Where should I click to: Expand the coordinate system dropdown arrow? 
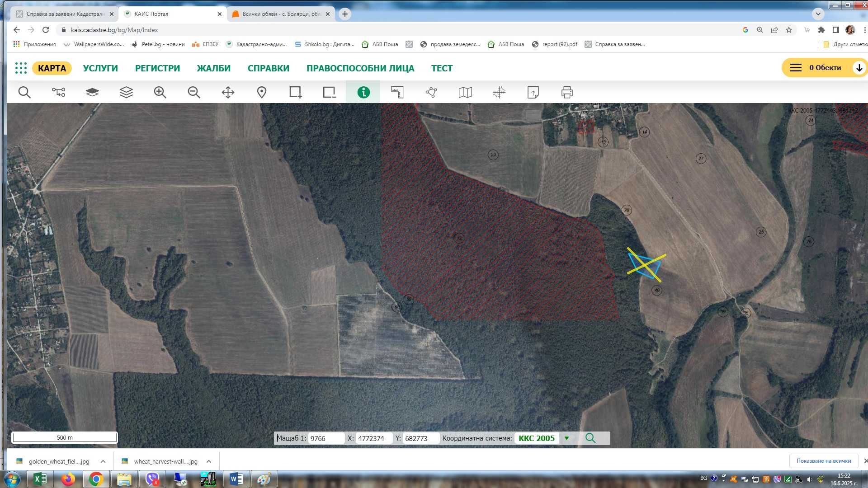566,438
